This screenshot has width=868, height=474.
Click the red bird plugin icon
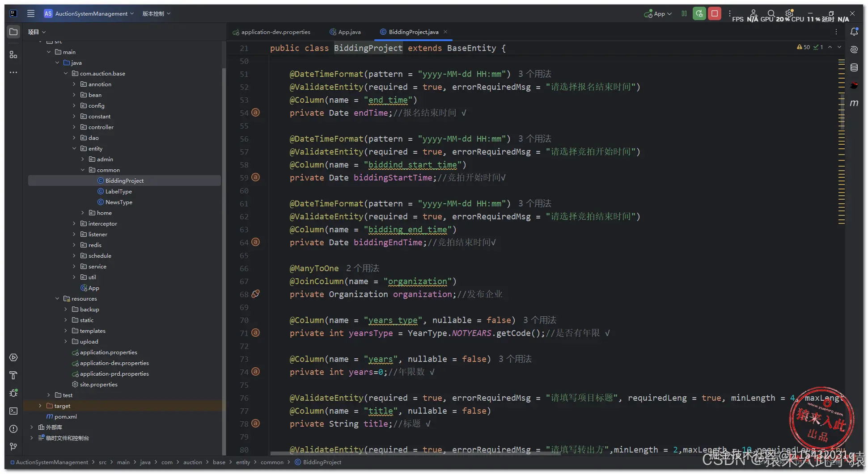[854, 85]
